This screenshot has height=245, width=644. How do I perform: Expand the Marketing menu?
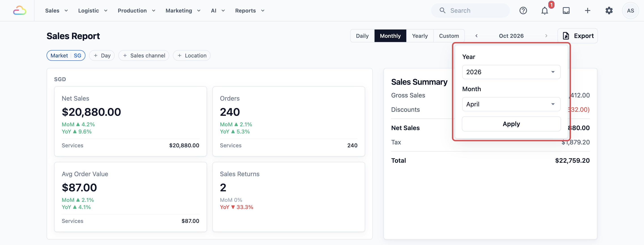[x=183, y=11]
